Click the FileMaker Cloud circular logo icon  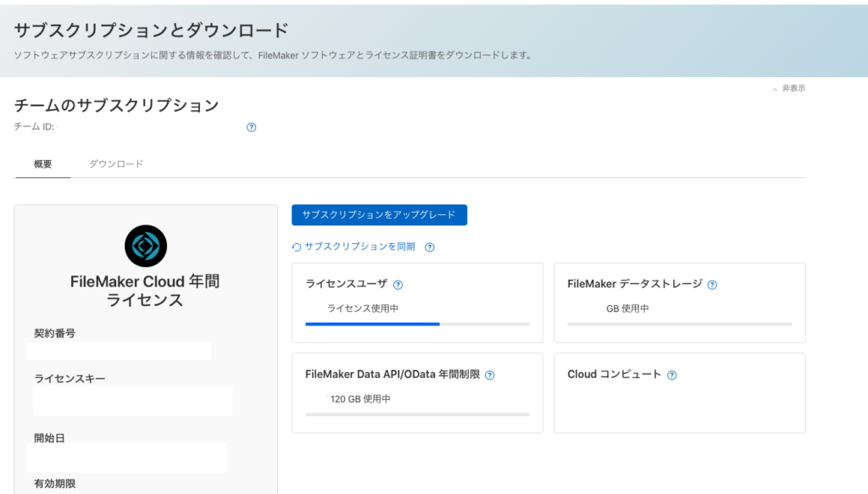pos(144,244)
